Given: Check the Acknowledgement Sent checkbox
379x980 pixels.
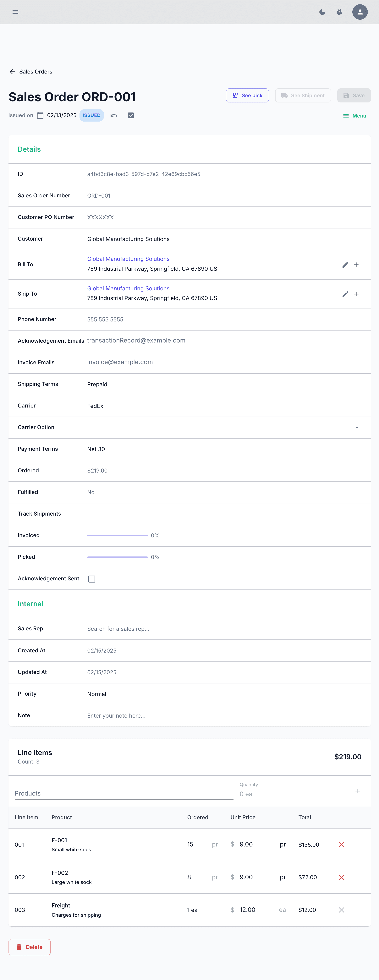Looking at the screenshot, I should click(92, 579).
